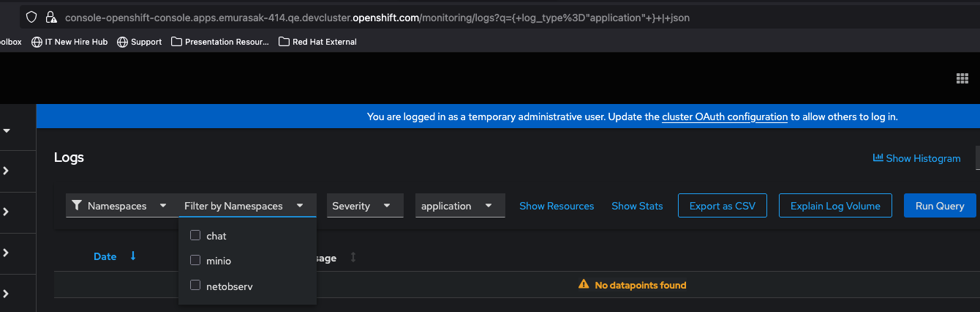Click the address bar padlock icon
Viewport: 980px width, 312px height.
pyautogui.click(x=50, y=17)
